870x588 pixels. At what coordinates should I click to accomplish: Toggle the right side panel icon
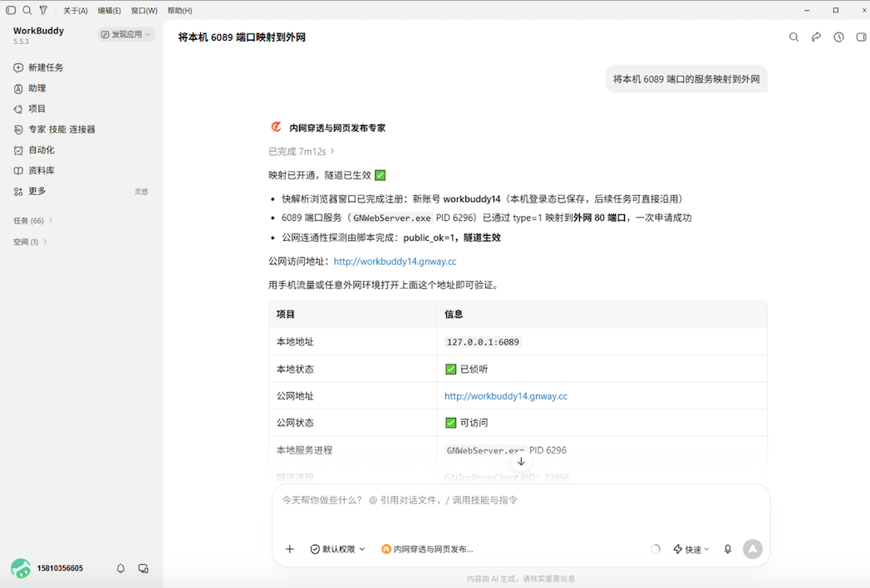click(x=861, y=37)
